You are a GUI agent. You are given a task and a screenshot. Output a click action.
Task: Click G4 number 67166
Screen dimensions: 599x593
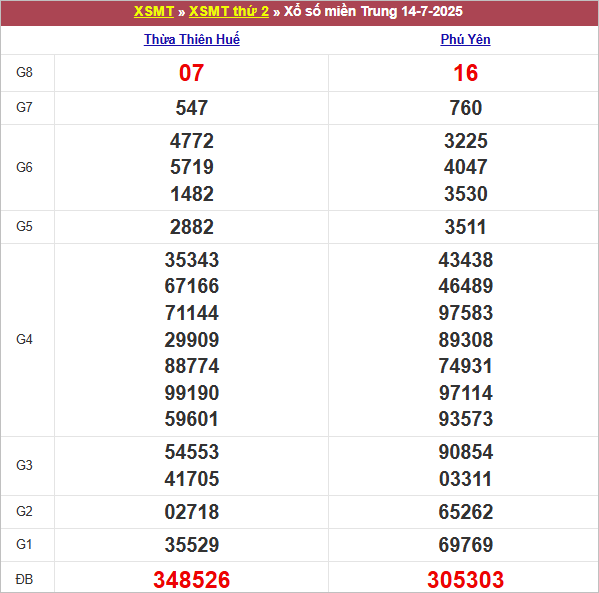pyautogui.click(x=191, y=286)
